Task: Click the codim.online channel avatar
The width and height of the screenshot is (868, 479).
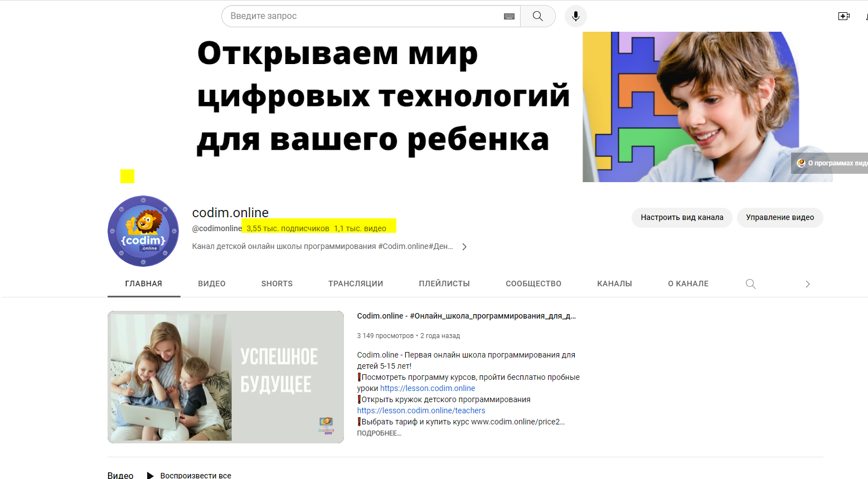Action: [x=143, y=231]
